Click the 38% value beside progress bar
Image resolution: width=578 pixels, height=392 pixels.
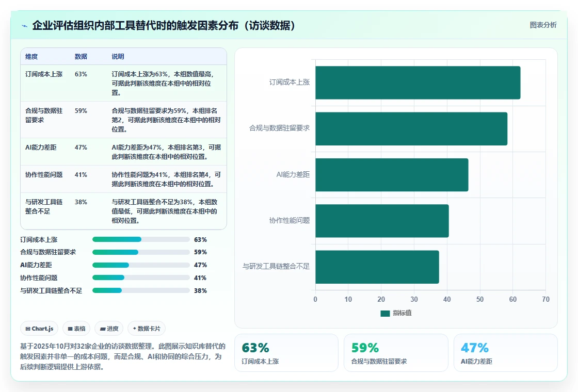tap(201, 291)
